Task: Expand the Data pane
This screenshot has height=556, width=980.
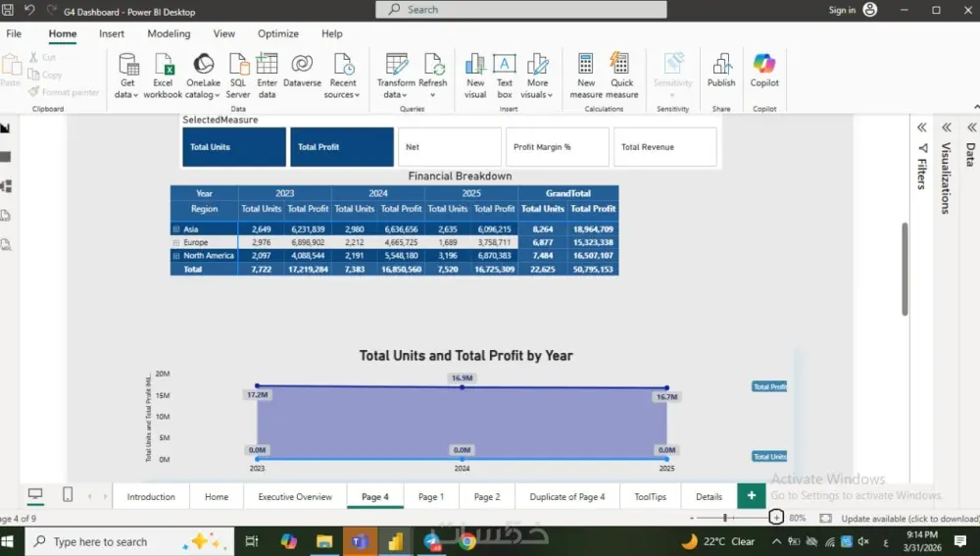Action: [972, 127]
